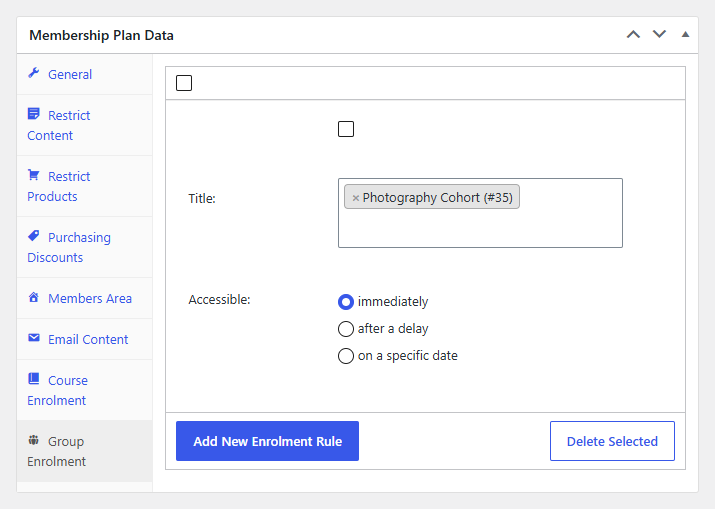Switch to Restrict Products tab

click(84, 186)
